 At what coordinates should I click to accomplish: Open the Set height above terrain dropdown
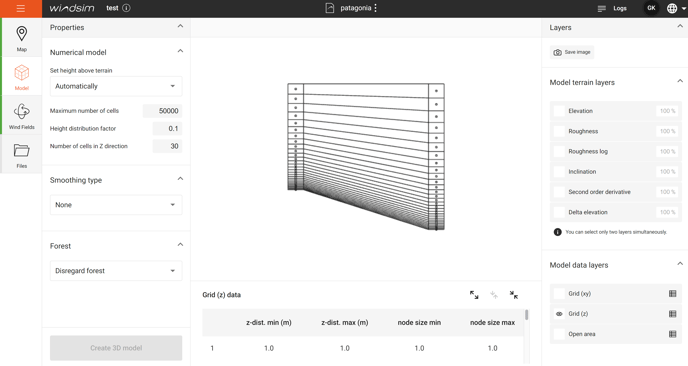click(116, 86)
